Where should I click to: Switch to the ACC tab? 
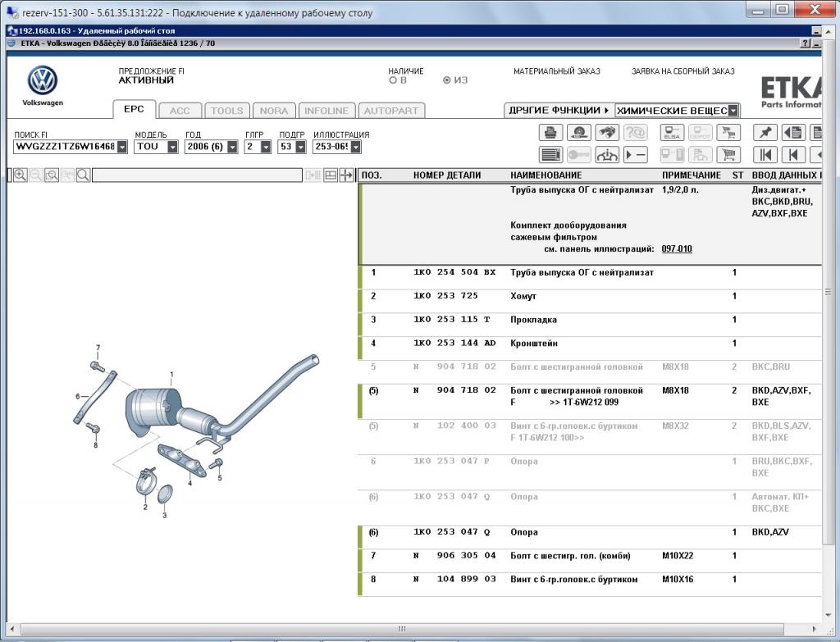[x=180, y=111]
